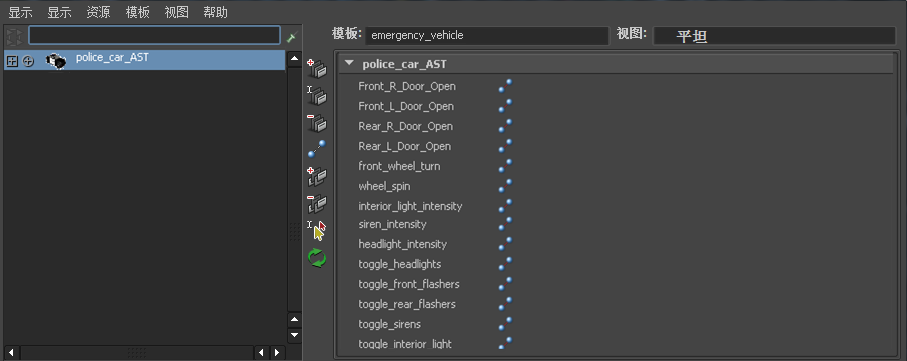Image resolution: width=907 pixels, height=361 pixels.
Task: Click the police car asset icon
Action: (56, 60)
